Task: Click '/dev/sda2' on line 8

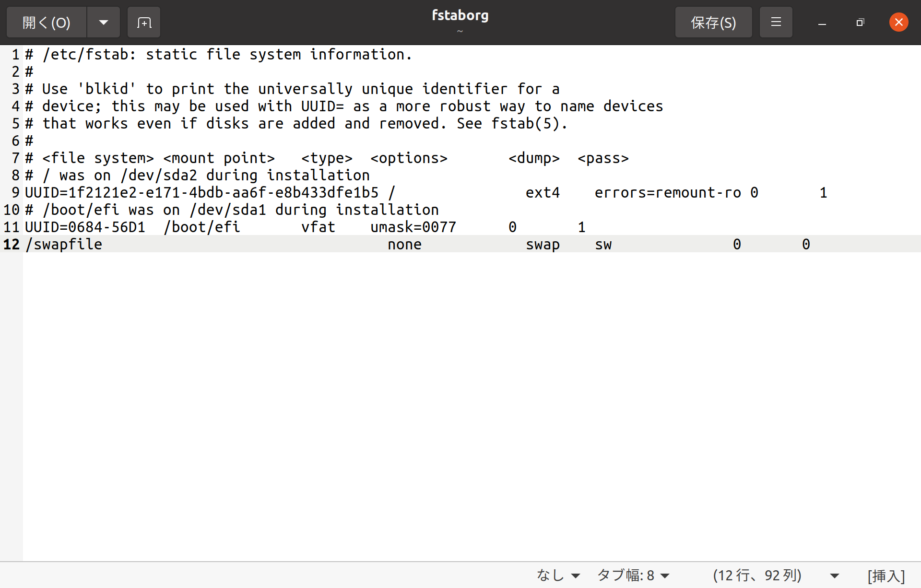Action: click(x=159, y=175)
